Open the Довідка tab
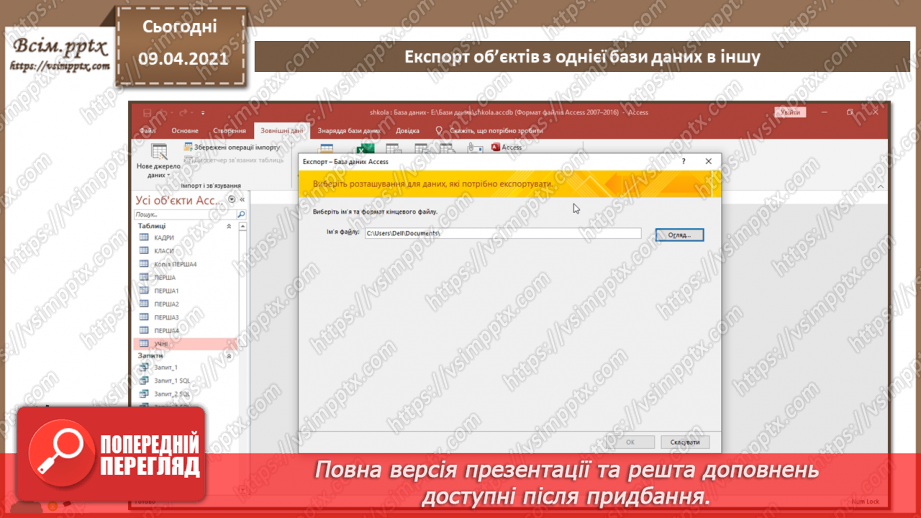This screenshot has height=518, width=921. tap(407, 130)
